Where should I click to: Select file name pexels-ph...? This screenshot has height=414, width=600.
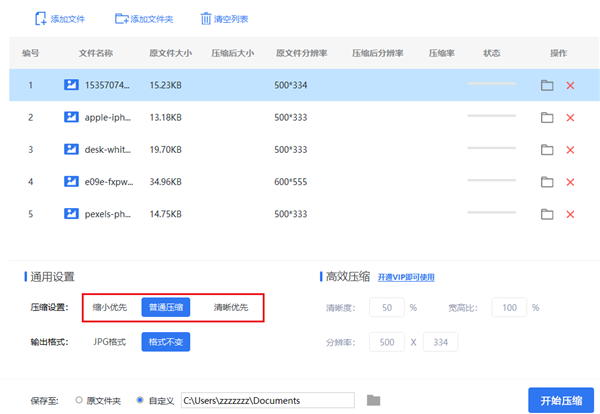(108, 214)
